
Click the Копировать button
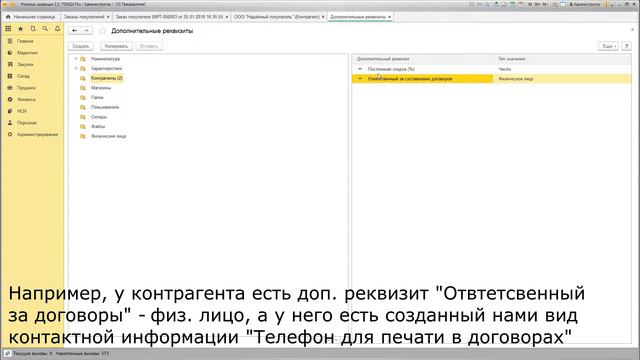116,46
